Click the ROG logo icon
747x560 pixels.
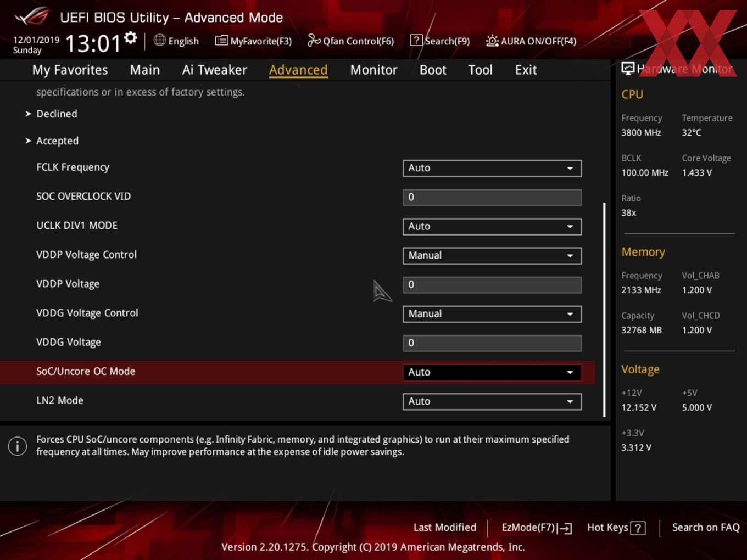point(32,16)
